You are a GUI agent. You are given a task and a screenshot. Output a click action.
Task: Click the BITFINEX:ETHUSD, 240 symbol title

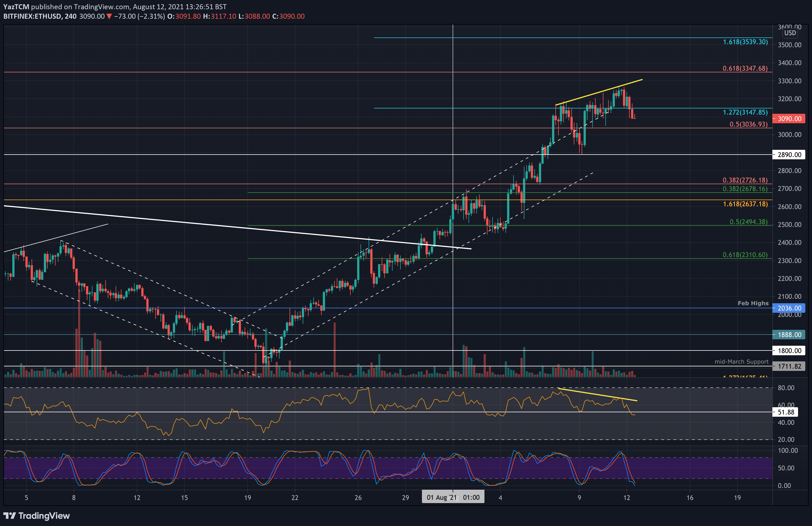pyautogui.click(x=40, y=16)
